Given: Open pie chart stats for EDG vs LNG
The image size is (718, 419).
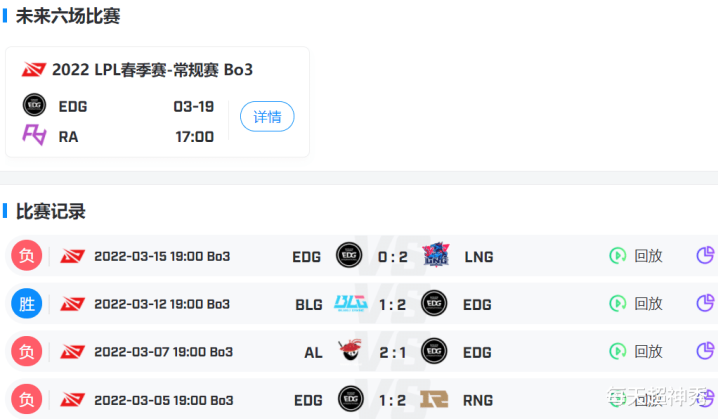Looking at the screenshot, I should 706,256.
